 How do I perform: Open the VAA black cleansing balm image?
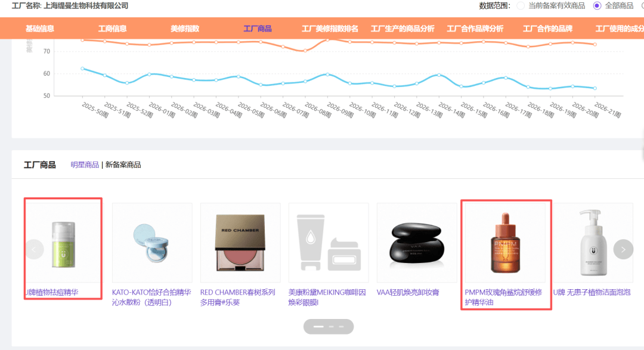click(417, 242)
